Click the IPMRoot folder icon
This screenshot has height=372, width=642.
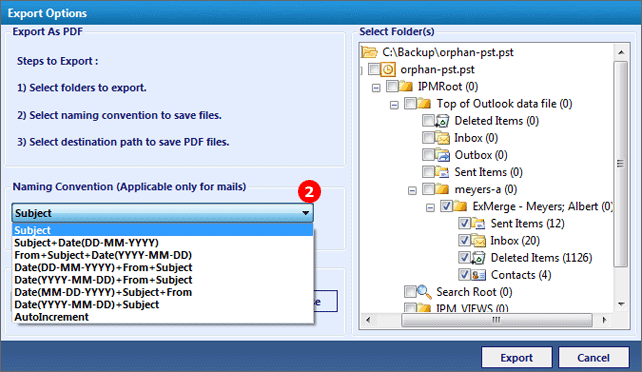coord(405,86)
